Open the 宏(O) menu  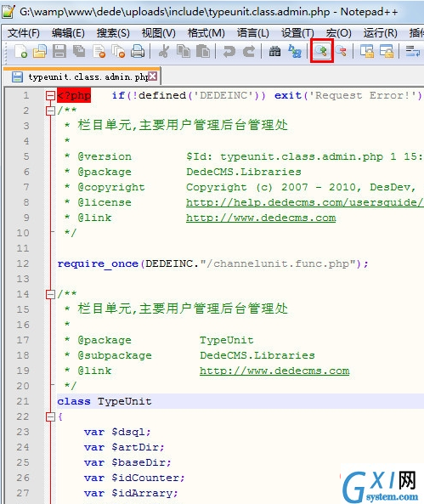click(x=338, y=33)
